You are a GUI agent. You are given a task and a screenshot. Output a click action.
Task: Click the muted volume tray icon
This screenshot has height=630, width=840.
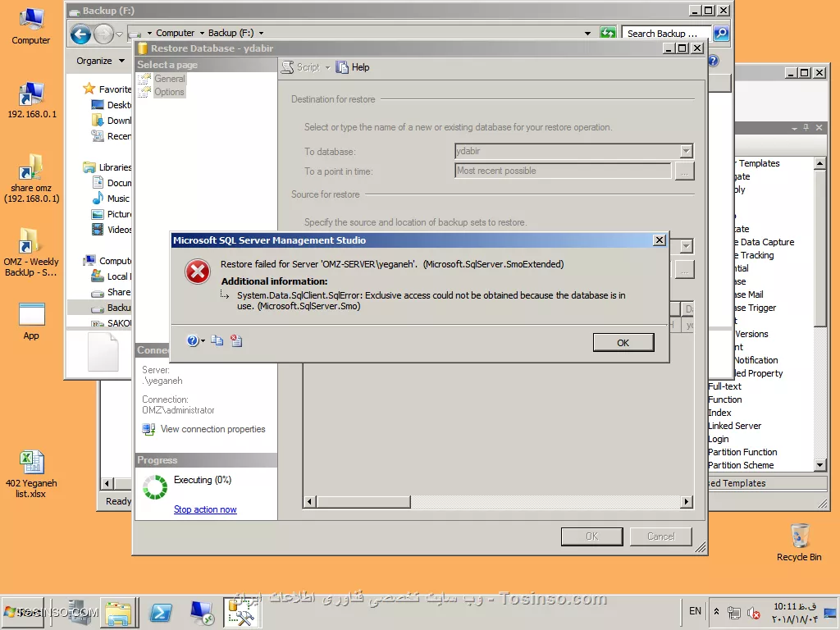[x=754, y=612]
